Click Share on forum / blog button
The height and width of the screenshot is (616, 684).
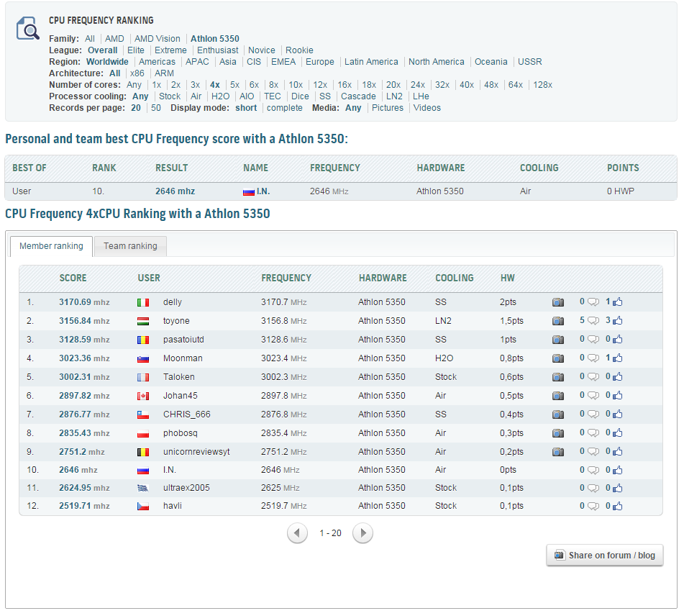coord(604,555)
